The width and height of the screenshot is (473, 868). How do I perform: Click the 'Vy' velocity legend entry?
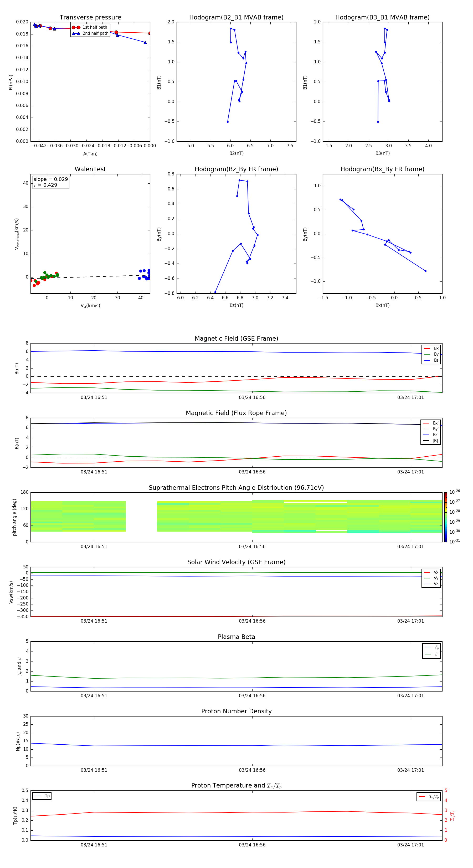click(431, 578)
